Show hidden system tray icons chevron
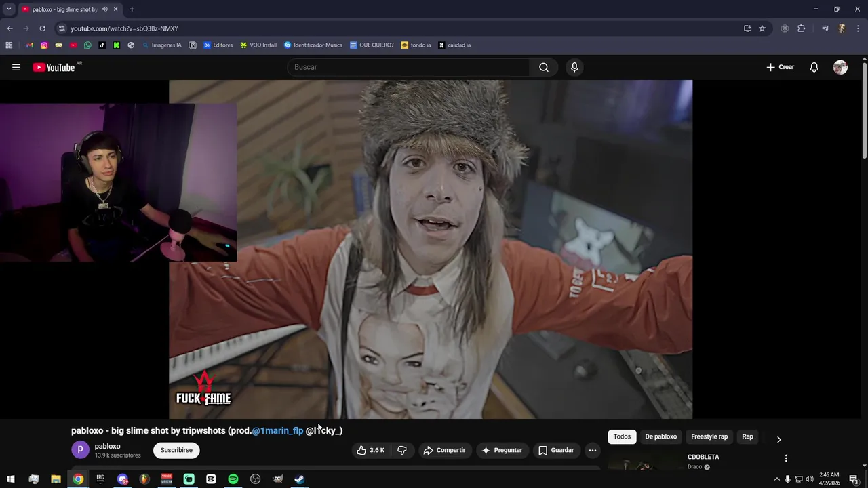 (x=776, y=479)
